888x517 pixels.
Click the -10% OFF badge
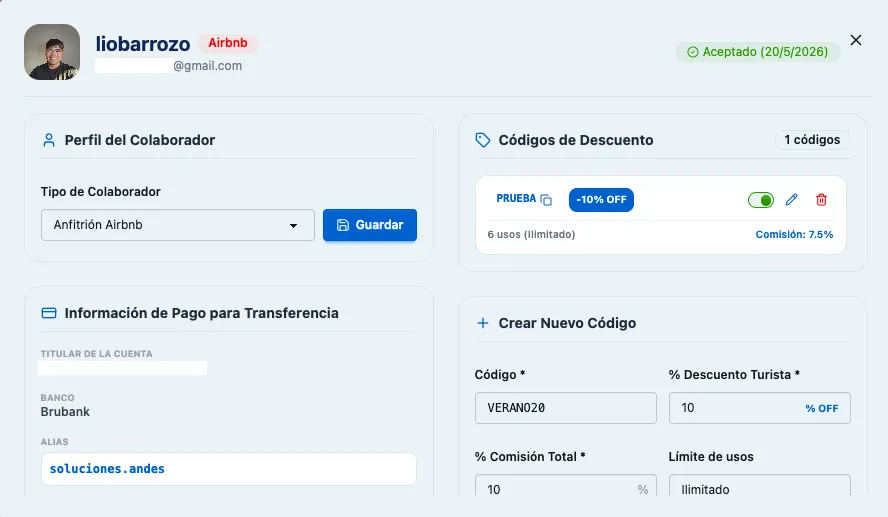coord(601,200)
